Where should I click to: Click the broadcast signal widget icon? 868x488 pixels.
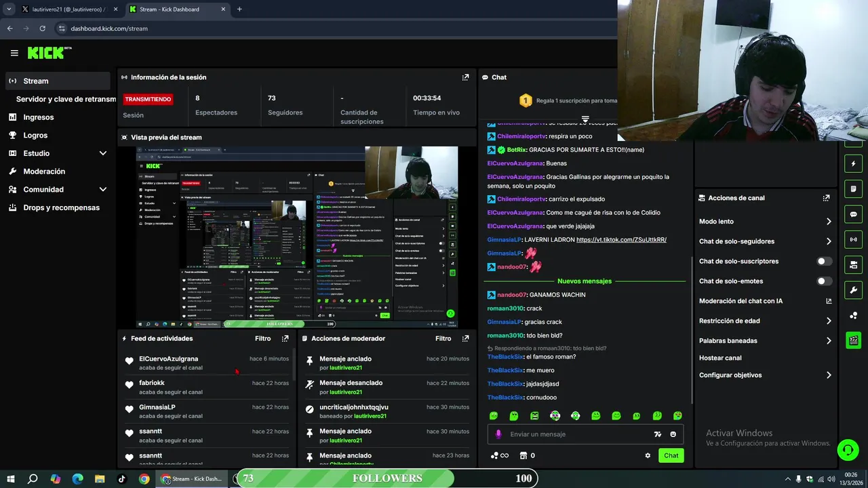[853, 239]
